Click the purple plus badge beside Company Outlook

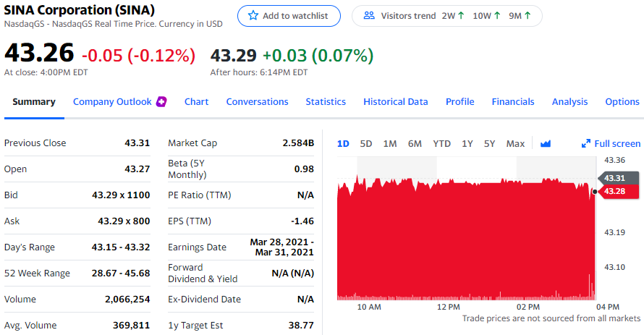[161, 101]
